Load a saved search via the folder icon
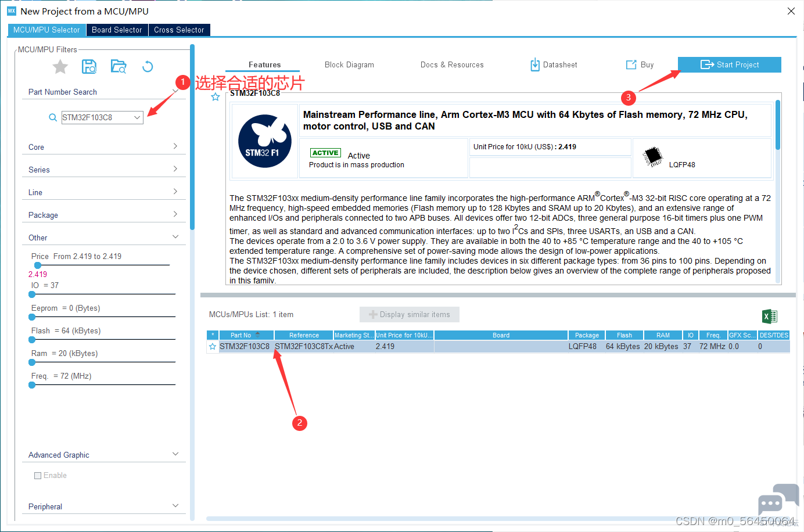804x532 pixels. pyautogui.click(x=119, y=67)
